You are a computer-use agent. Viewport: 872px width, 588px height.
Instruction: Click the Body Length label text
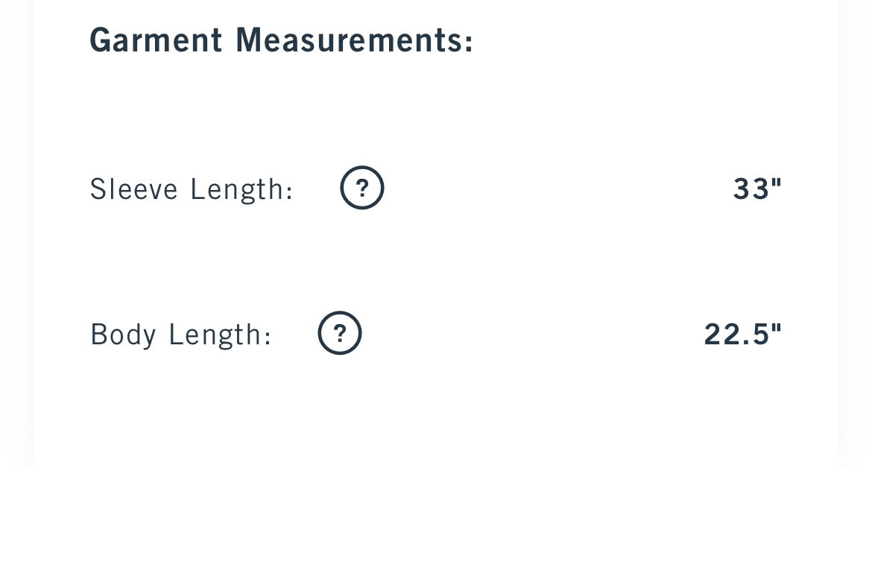[x=180, y=335]
